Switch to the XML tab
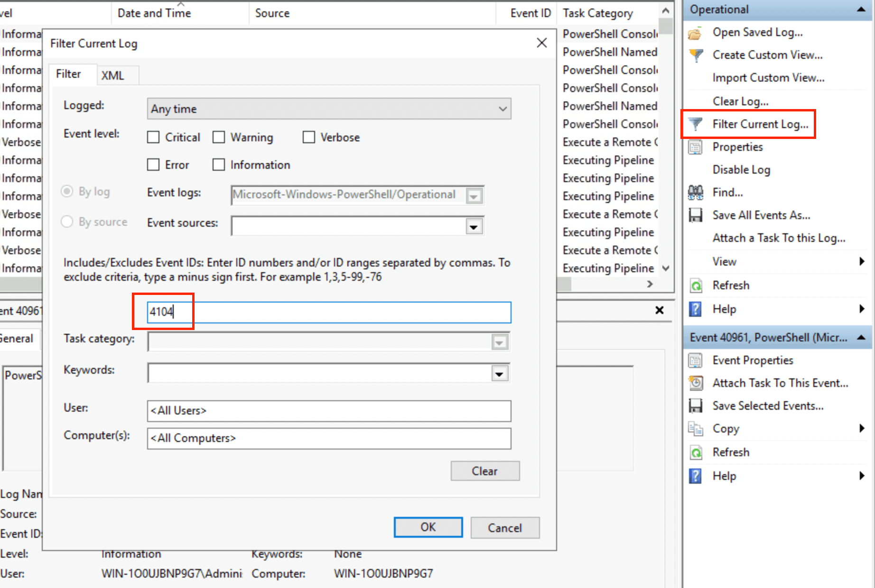The image size is (875, 588). [x=113, y=75]
